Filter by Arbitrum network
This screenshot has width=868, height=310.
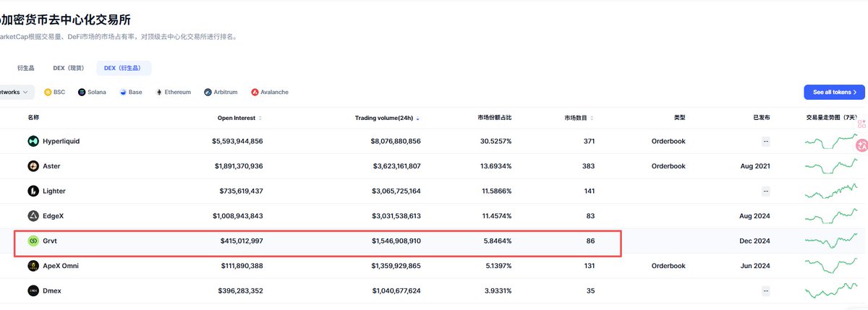(221, 92)
